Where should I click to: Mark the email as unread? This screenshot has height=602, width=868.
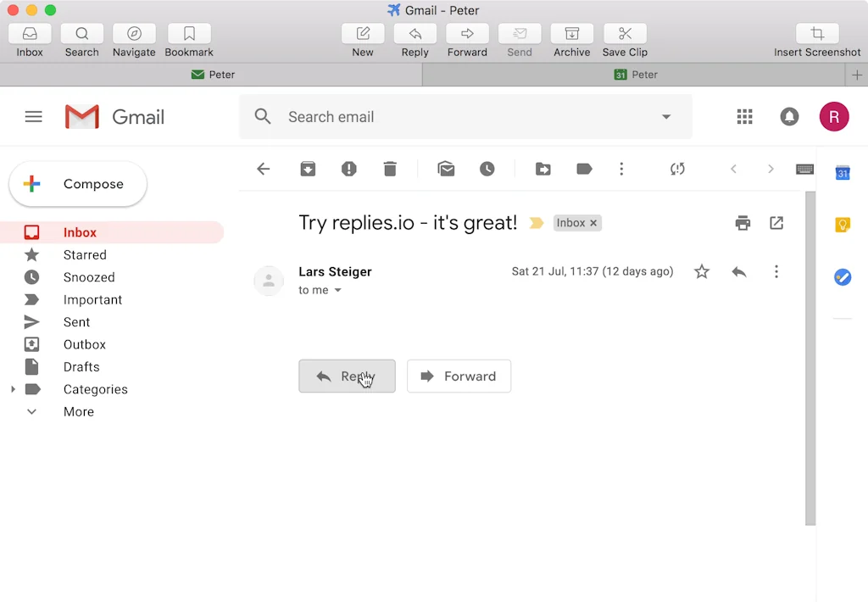(446, 169)
